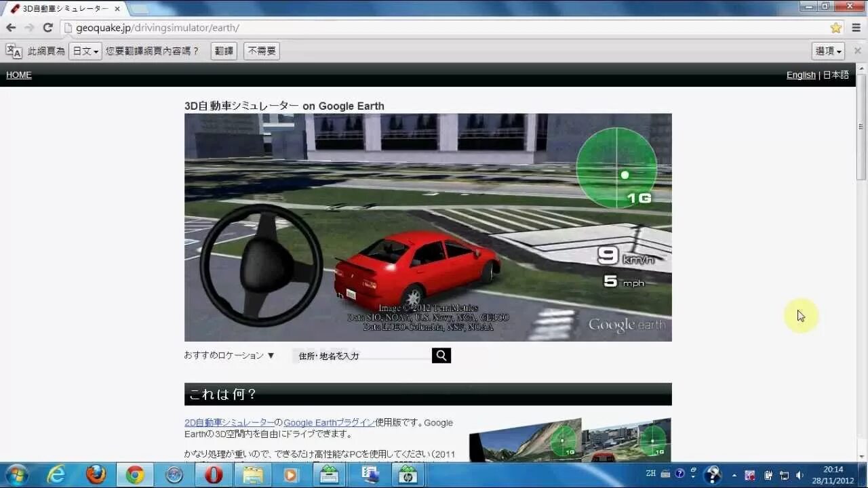
Task: Bookmark the page with the star icon
Action: click(x=835, y=28)
